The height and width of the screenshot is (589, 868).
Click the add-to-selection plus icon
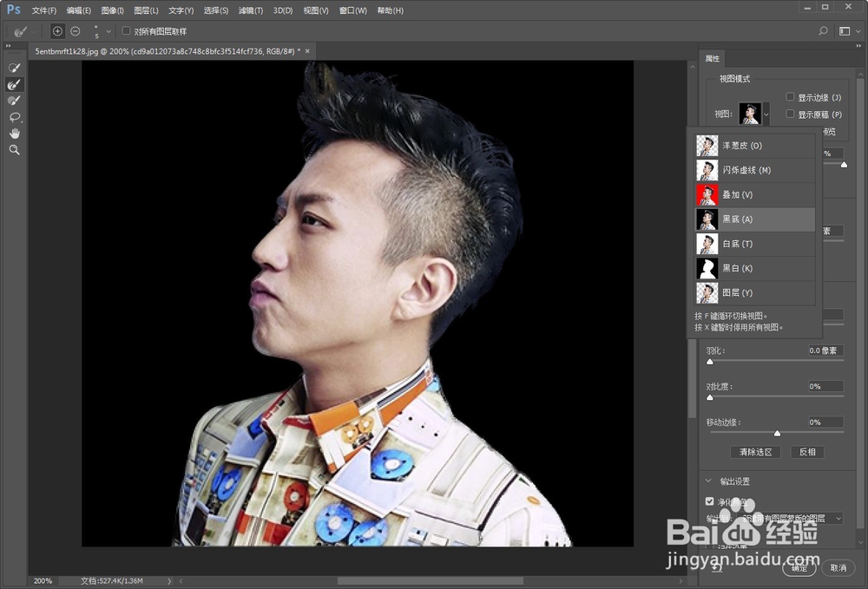(x=57, y=31)
